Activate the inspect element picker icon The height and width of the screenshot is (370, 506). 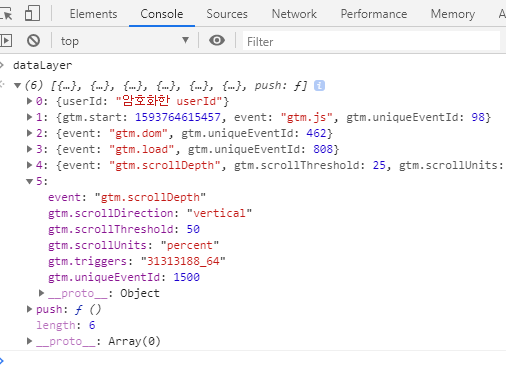click(x=5, y=14)
